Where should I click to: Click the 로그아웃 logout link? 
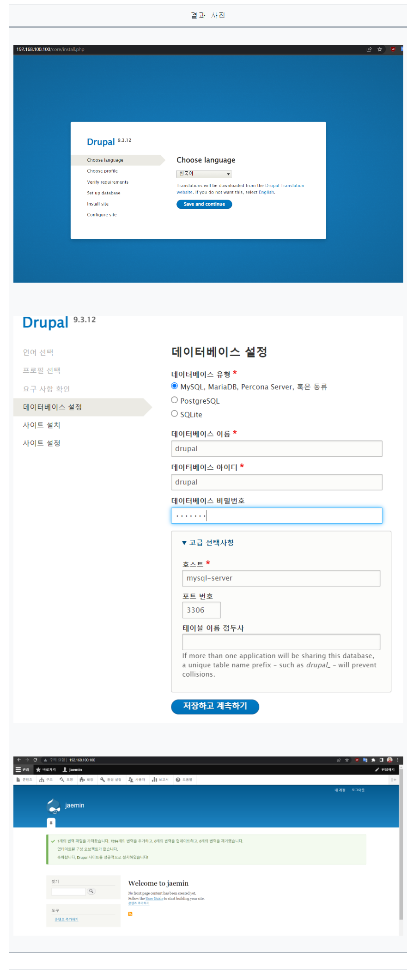358,790
